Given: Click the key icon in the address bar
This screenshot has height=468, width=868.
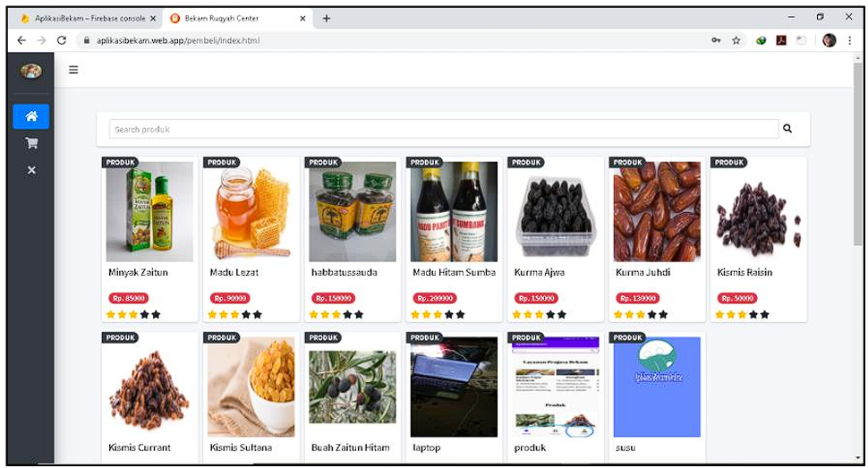Looking at the screenshot, I should click(x=716, y=40).
